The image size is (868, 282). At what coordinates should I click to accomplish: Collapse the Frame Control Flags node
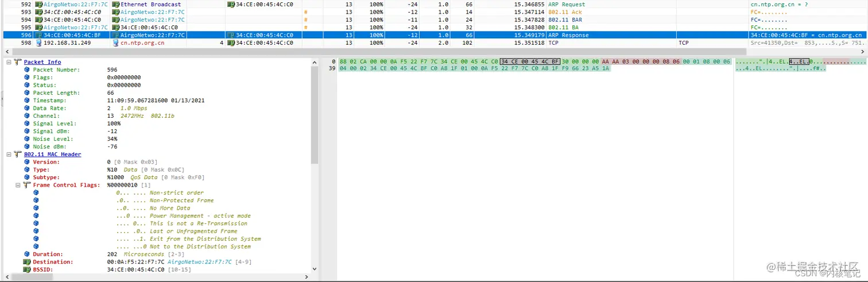pyautogui.click(x=18, y=185)
